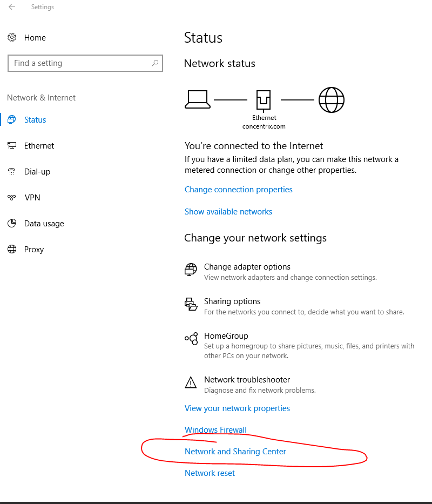
Task: Open Ethernet via its monitor icon
Action: coord(12,146)
